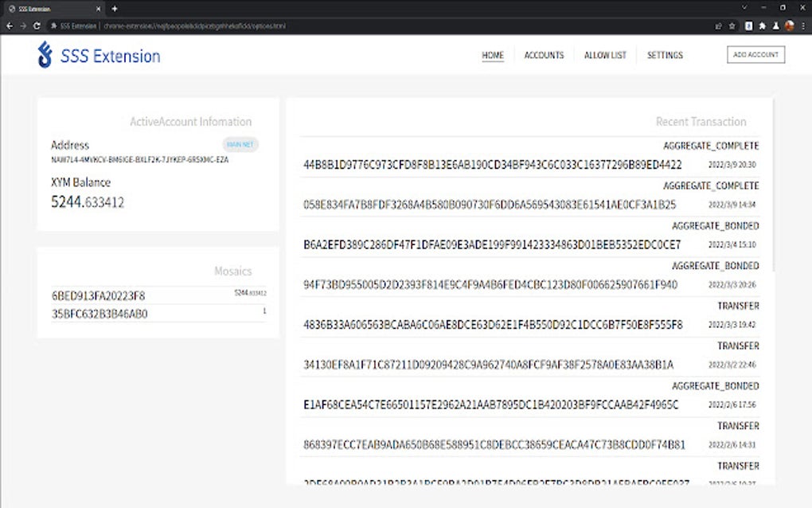
Task: Click the browser profile avatar icon
Action: click(x=788, y=25)
